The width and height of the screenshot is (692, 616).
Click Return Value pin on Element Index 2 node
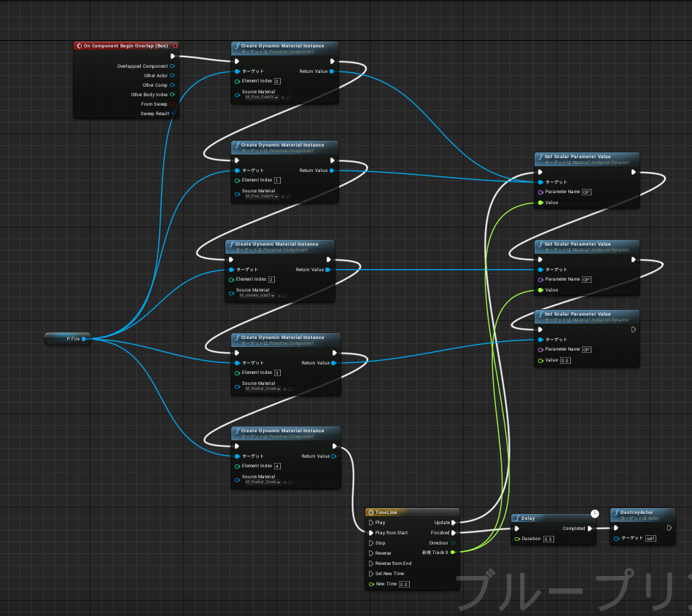point(328,270)
